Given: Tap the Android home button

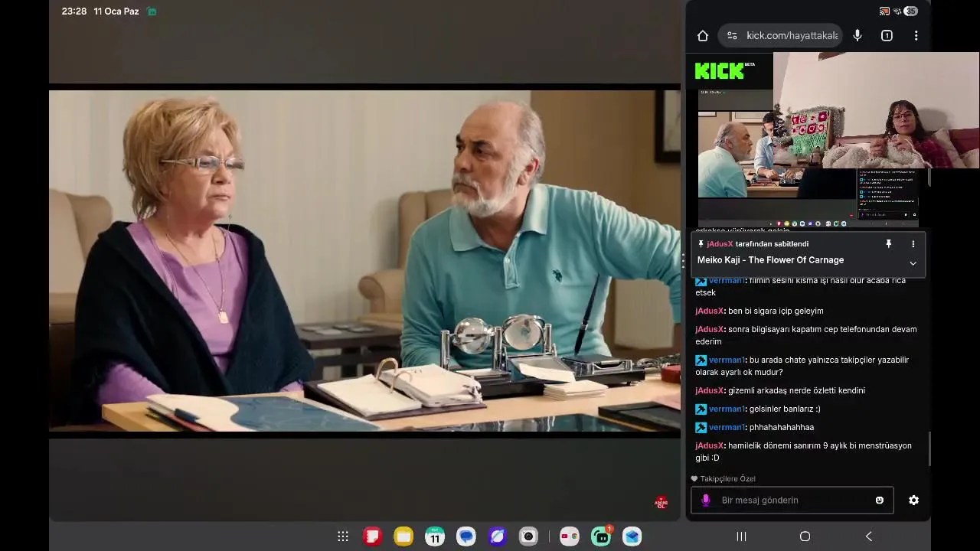Looking at the screenshot, I should [x=805, y=536].
